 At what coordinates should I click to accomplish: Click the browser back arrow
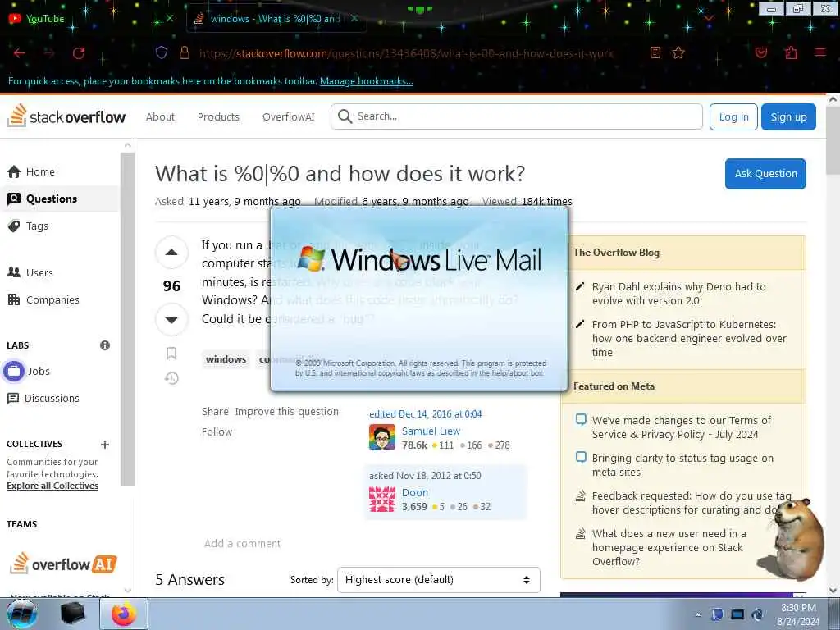coord(20,53)
